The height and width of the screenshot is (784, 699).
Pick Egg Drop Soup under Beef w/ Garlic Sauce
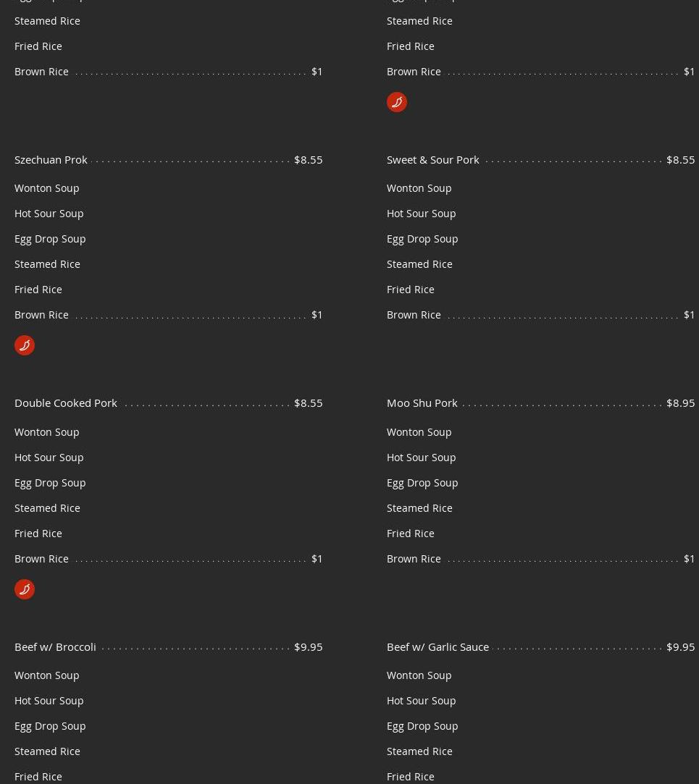[422, 726]
